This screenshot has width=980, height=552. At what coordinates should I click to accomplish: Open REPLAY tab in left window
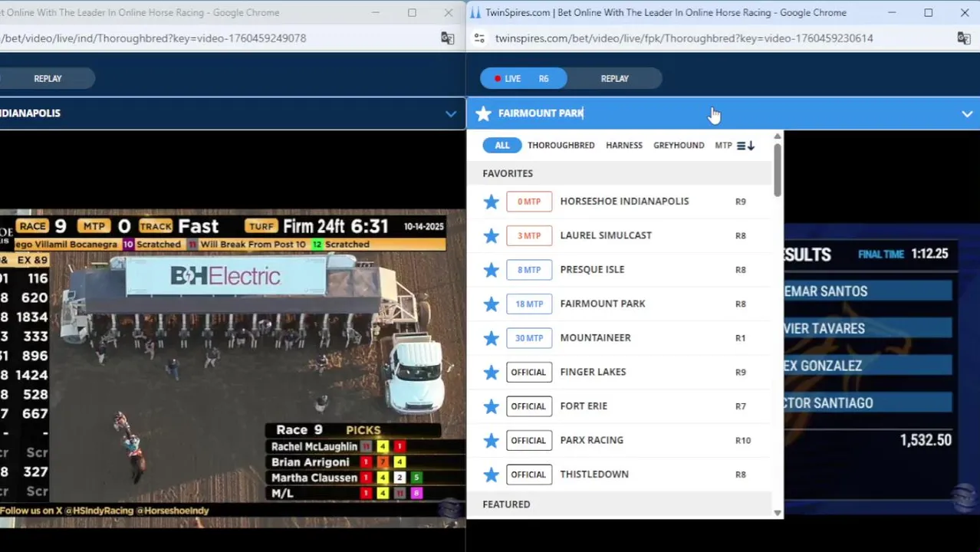click(x=48, y=78)
